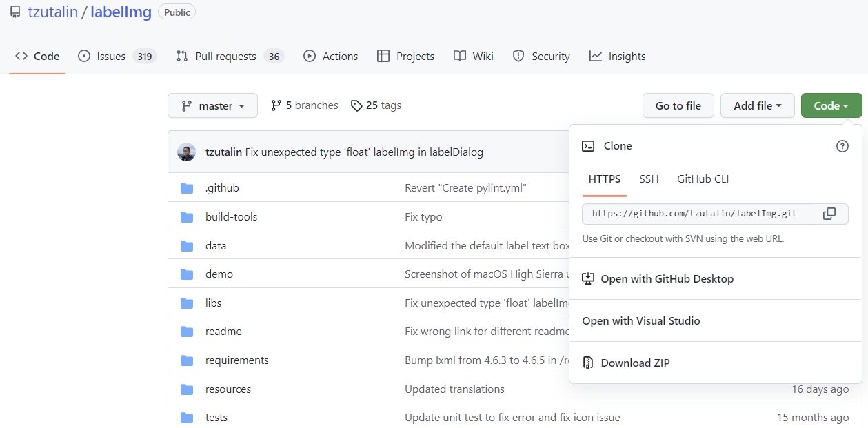This screenshot has width=868, height=428.
Task: Click the Go to file button
Action: [678, 105]
